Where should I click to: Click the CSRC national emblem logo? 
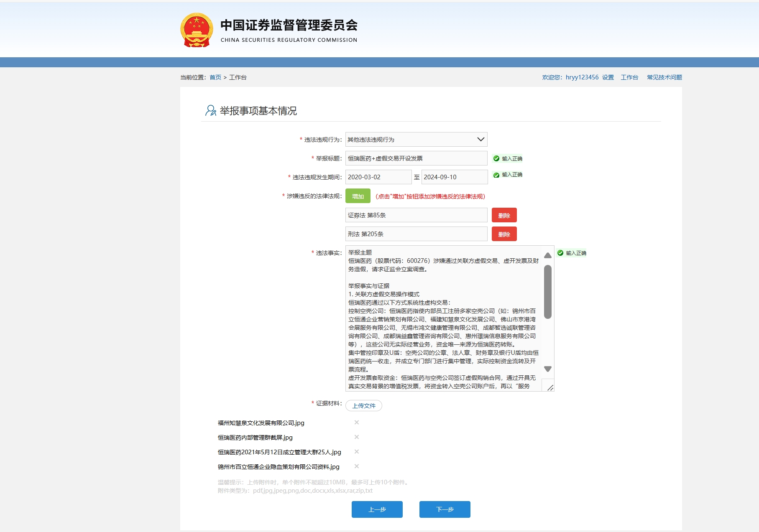coord(197,30)
